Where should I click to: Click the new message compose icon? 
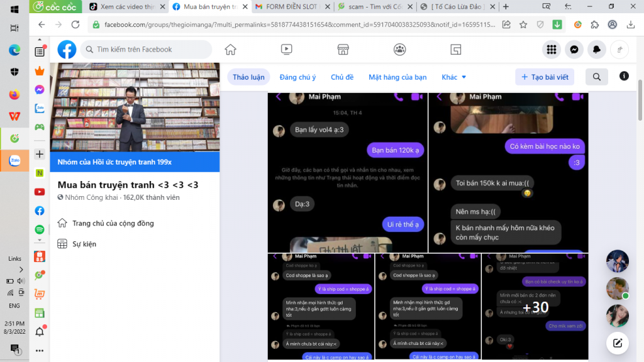(618, 343)
